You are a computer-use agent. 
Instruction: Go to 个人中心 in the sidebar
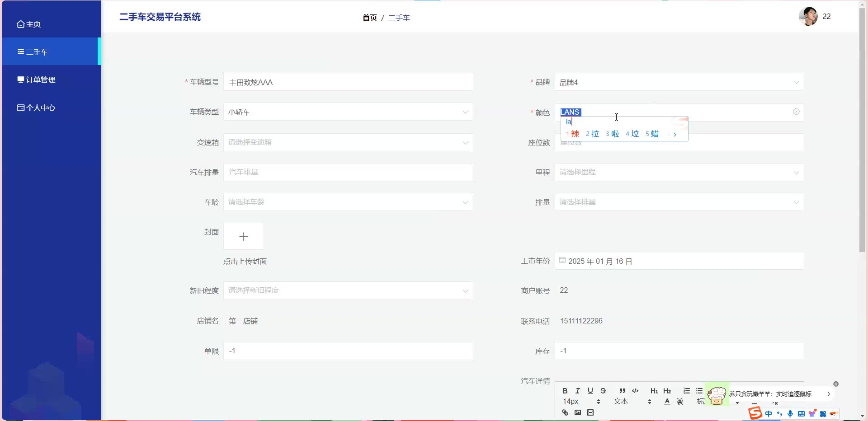tap(41, 108)
